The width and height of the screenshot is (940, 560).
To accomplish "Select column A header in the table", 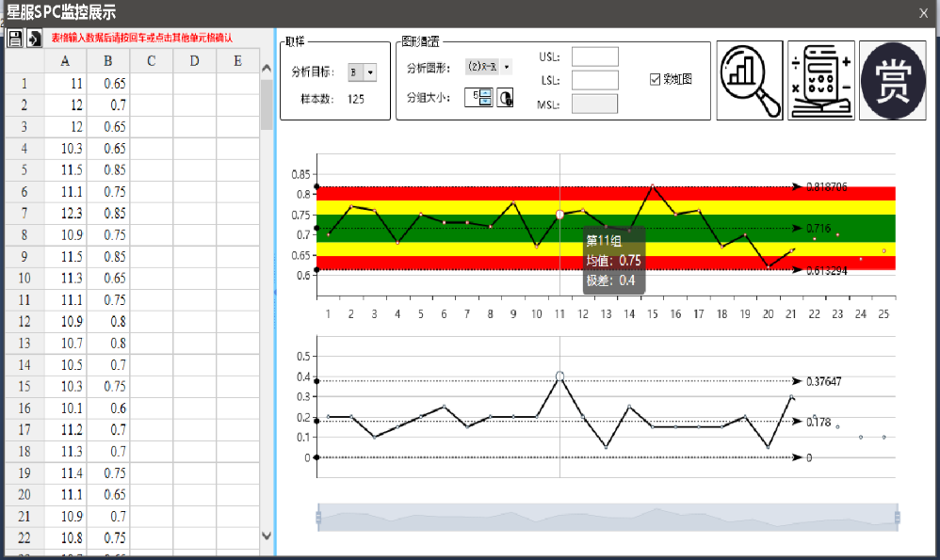I will tap(65, 61).
